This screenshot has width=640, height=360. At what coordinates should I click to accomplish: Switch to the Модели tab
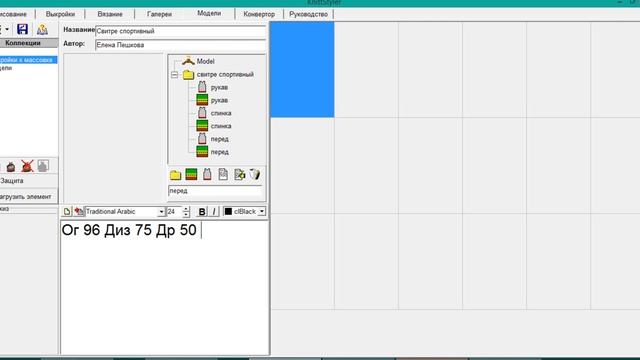click(209, 13)
